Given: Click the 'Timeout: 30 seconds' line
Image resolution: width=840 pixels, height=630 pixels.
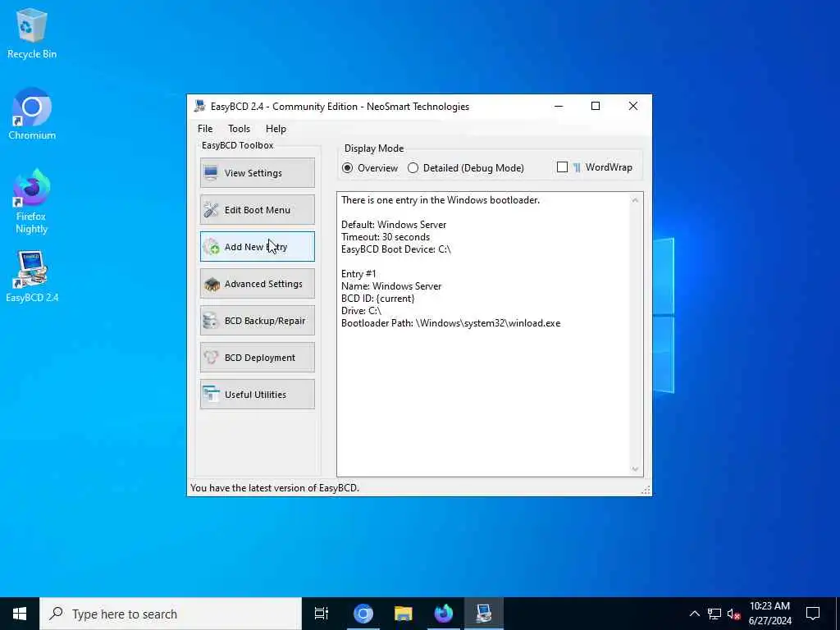Looking at the screenshot, I should [386, 237].
